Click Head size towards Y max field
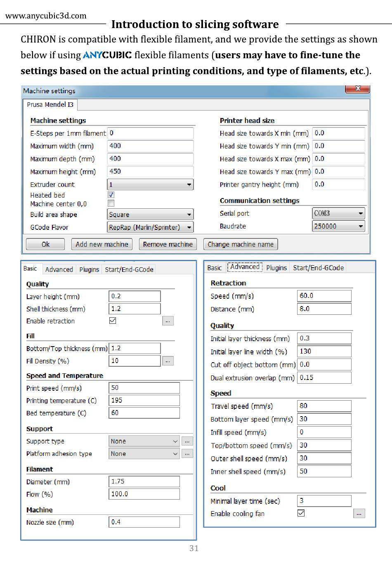The image size is (392, 566). [339, 172]
